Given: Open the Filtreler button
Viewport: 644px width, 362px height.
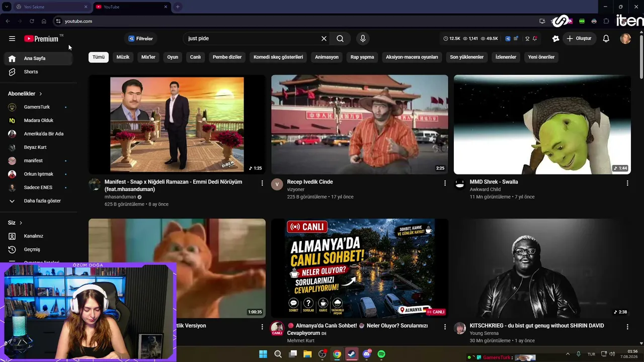Looking at the screenshot, I should pos(140,39).
